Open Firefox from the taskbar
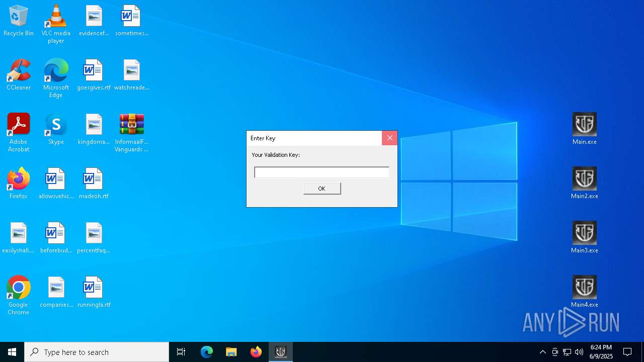This screenshot has height=362, width=644. 256,352
